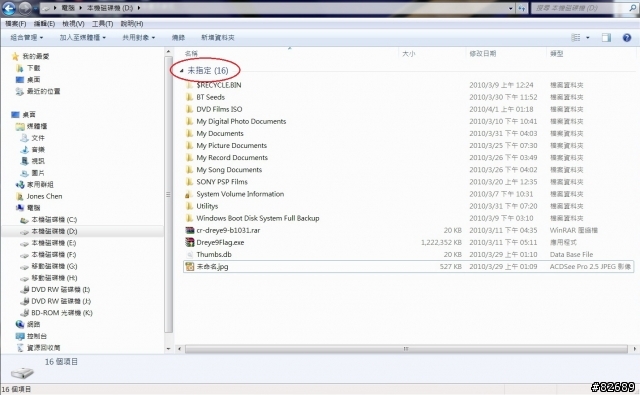Select 本機磁碟機 (E:) drive
This screenshot has width=640, height=395.
tap(54, 243)
